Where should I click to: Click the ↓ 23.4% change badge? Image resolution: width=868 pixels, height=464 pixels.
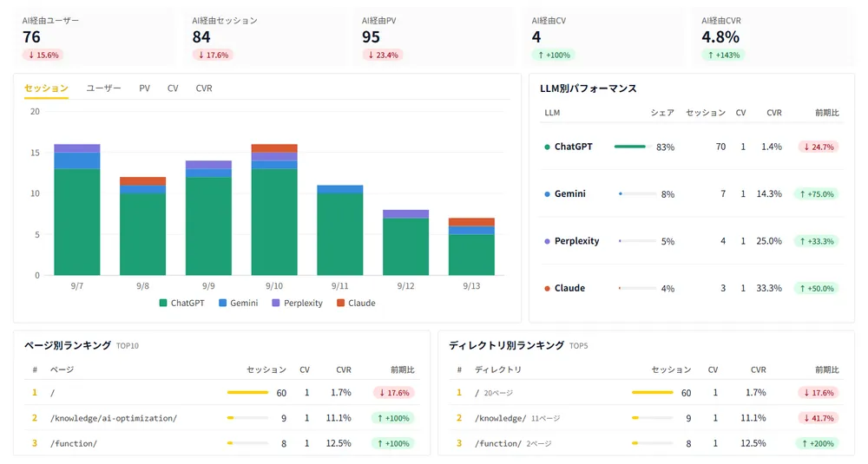(383, 55)
